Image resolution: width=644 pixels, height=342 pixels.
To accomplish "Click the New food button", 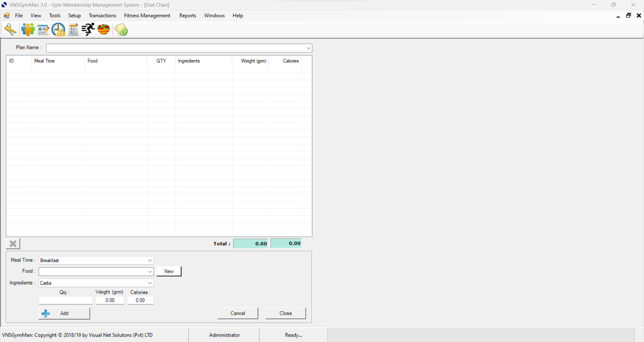I will (x=169, y=271).
